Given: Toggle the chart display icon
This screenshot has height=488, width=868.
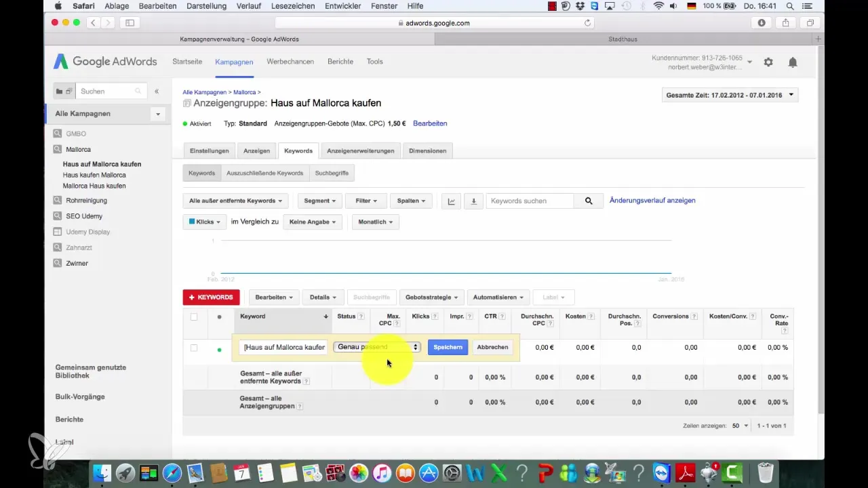Looking at the screenshot, I should [x=452, y=201].
